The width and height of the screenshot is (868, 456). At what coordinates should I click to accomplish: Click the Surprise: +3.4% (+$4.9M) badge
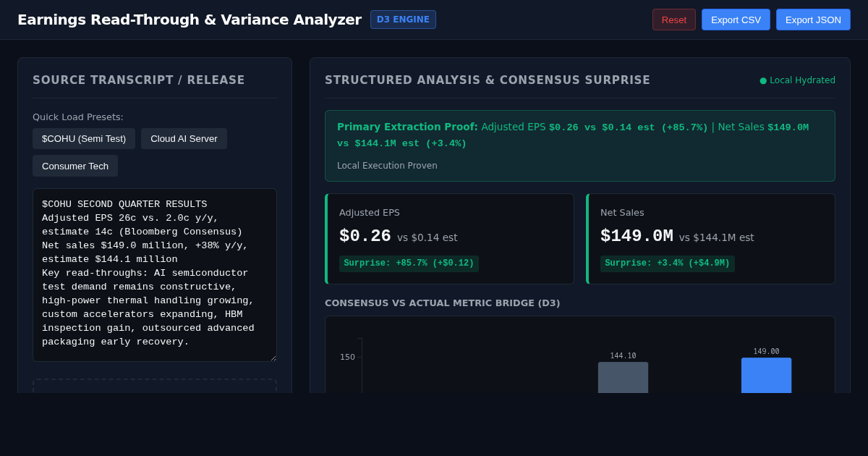pos(667,263)
